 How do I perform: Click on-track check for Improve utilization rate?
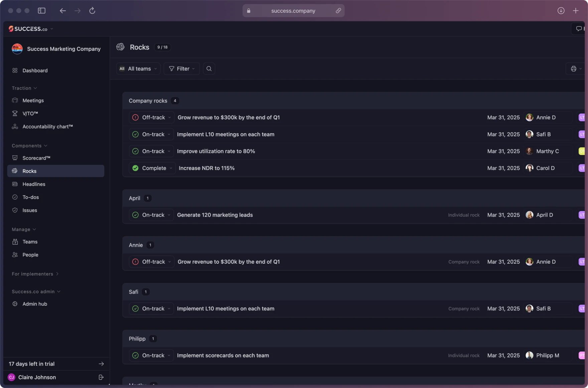[135, 151]
